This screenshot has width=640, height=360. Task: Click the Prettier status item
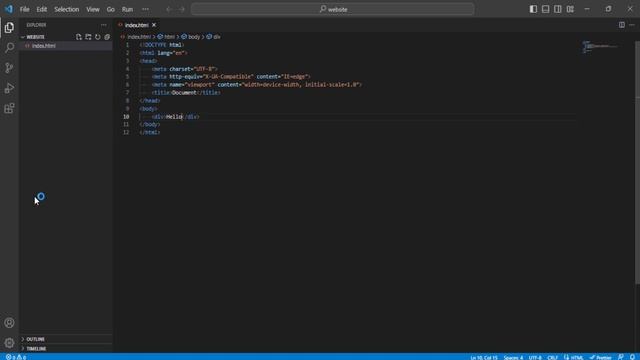coord(600,357)
